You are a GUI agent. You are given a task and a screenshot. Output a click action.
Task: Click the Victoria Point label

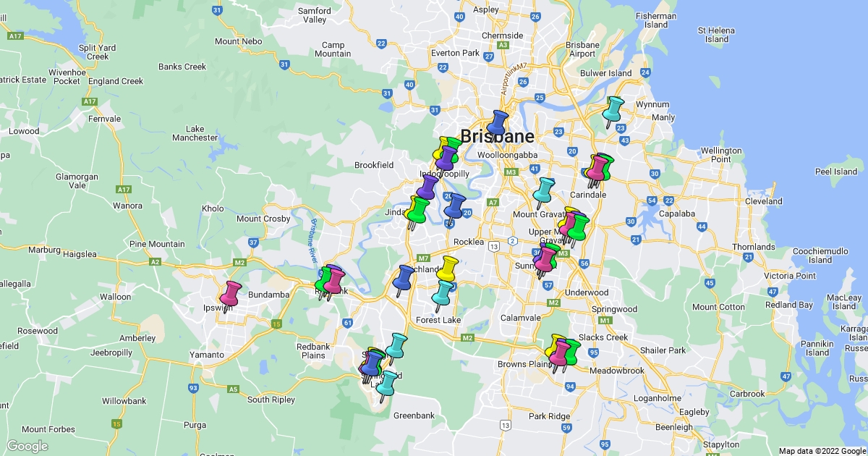point(789,276)
